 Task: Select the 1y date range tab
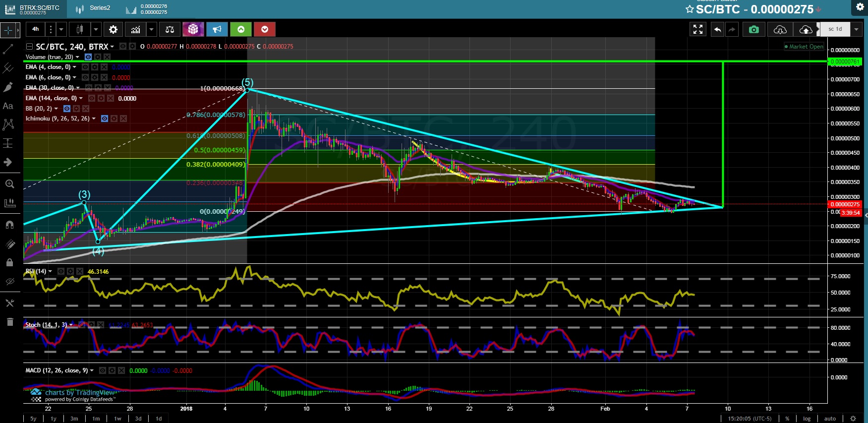(54, 419)
